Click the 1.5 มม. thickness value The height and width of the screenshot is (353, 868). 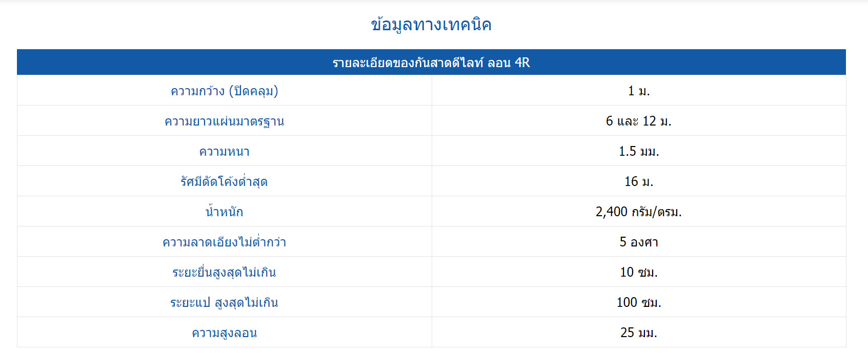(638, 152)
